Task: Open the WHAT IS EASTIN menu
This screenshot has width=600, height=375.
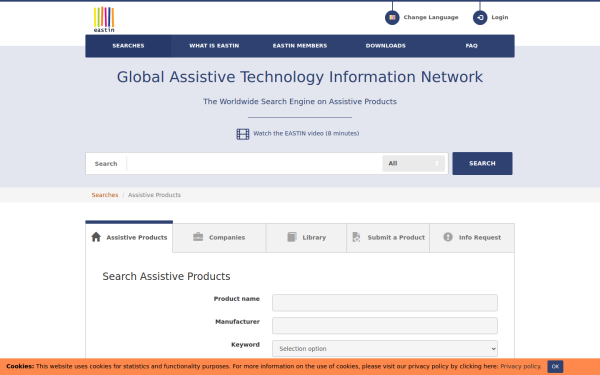Action: pyautogui.click(x=214, y=46)
